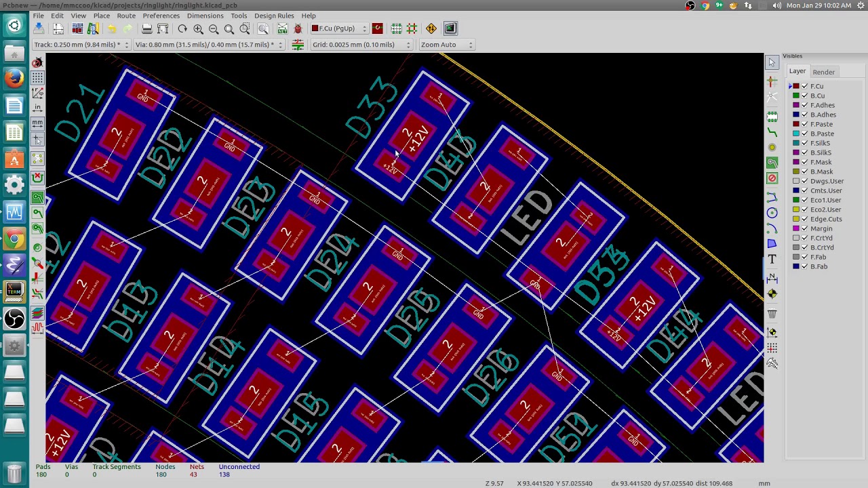
Task: Open the Design Rules menu
Action: point(274,16)
